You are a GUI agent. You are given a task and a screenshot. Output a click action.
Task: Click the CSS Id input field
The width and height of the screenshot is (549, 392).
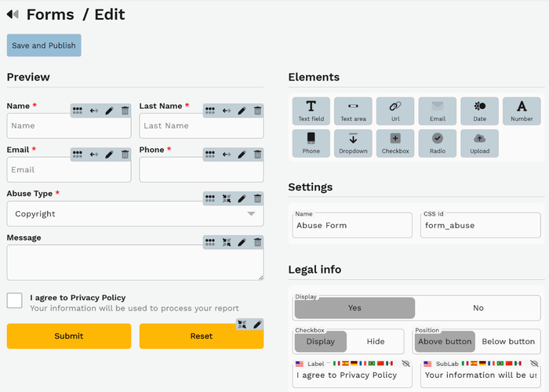point(480,226)
